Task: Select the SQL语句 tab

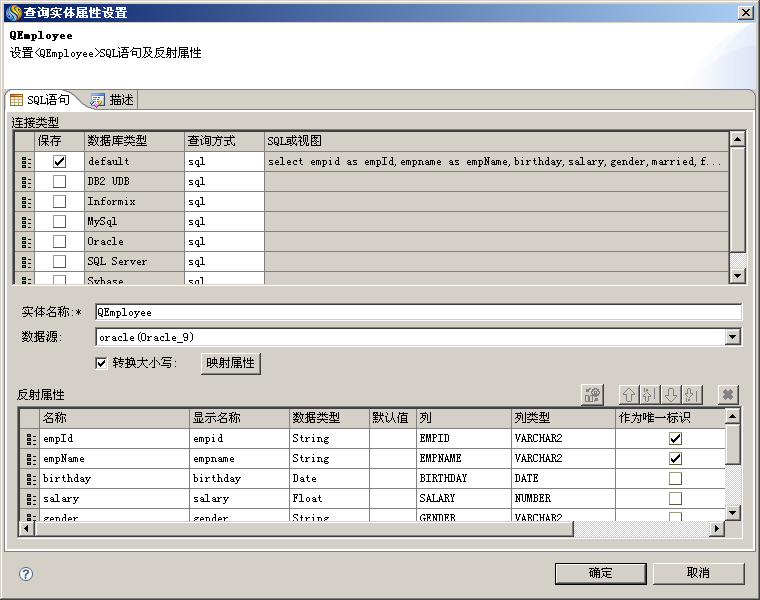Action: coord(41,100)
